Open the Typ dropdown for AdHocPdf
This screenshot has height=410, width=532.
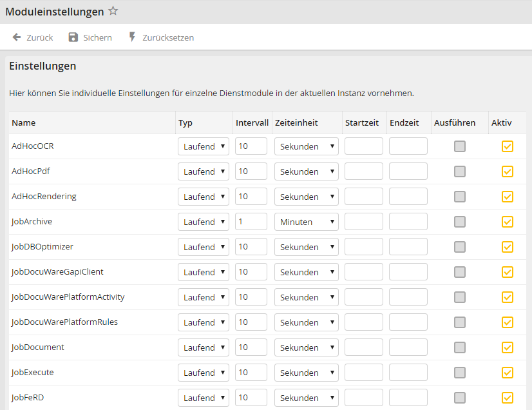tap(204, 171)
